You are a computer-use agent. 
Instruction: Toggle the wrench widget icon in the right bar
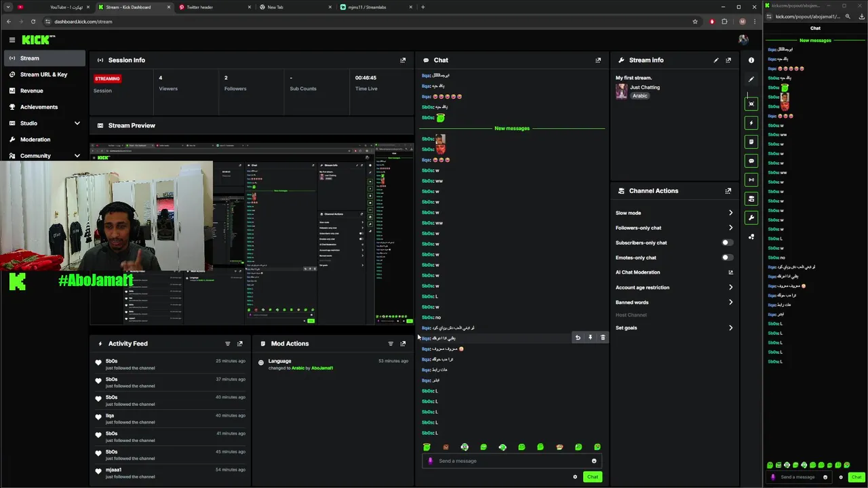pyautogui.click(x=751, y=218)
